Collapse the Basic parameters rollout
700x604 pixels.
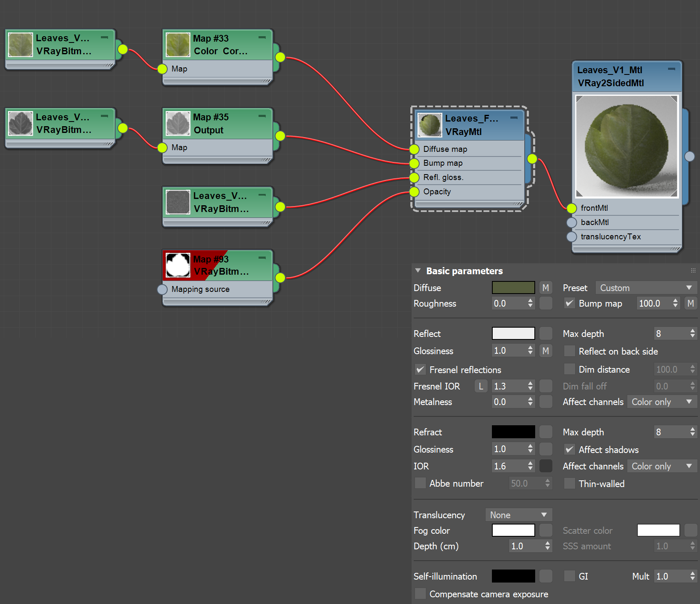(x=417, y=270)
